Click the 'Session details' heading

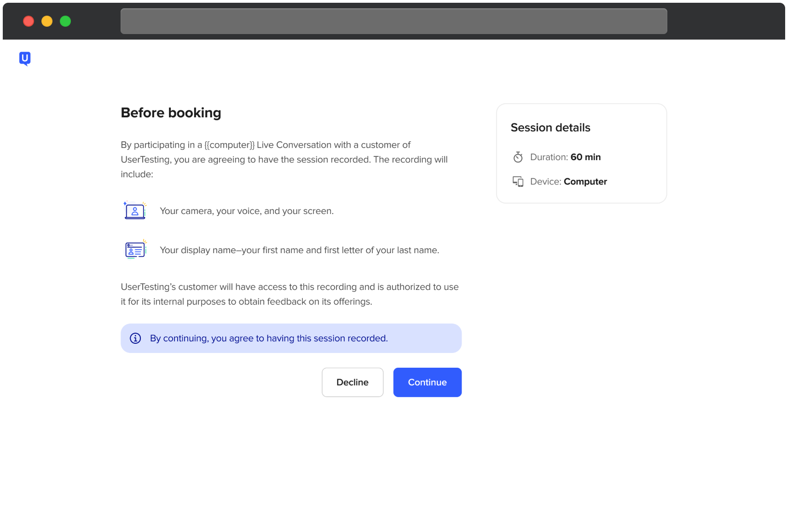click(550, 127)
